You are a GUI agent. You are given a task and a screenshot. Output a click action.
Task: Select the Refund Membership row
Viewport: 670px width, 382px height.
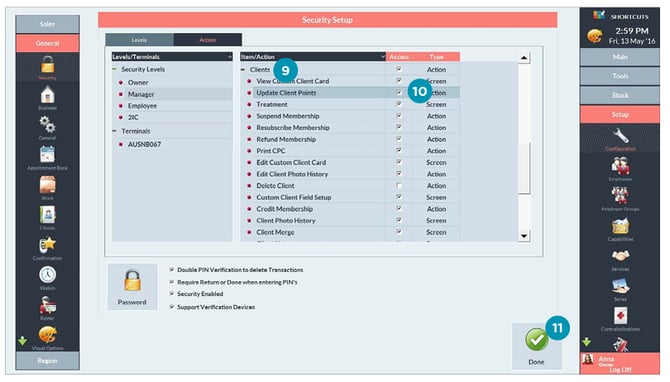pos(350,139)
